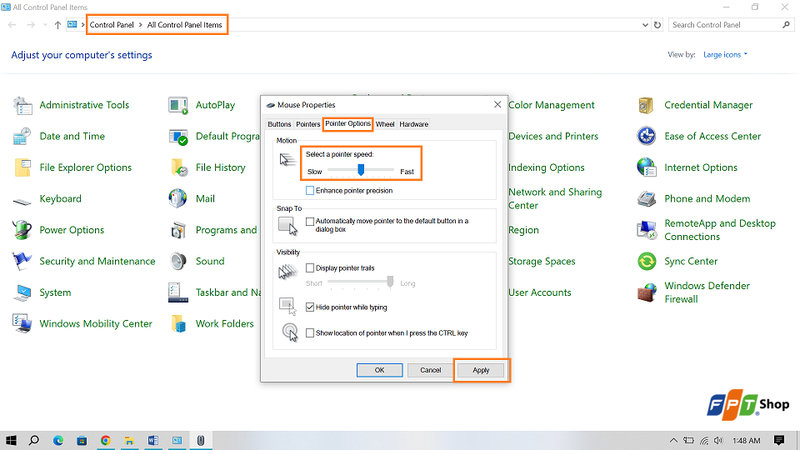Viewport: 800px width, 450px height.
Task: Open the Internet Options globe icon
Action: click(646, 167)
